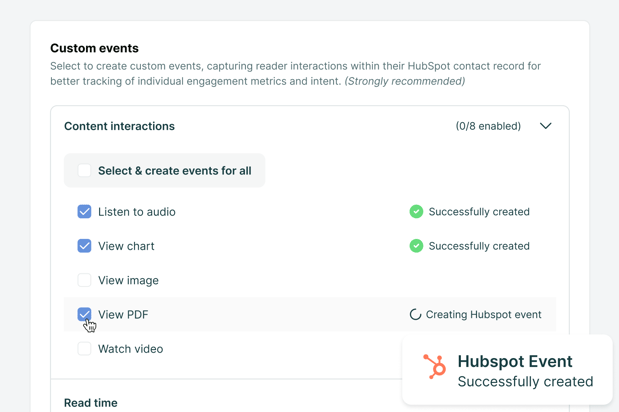The image size is (619, 412).
Task: Enable the View image checkbox
Action: (84, 280)
